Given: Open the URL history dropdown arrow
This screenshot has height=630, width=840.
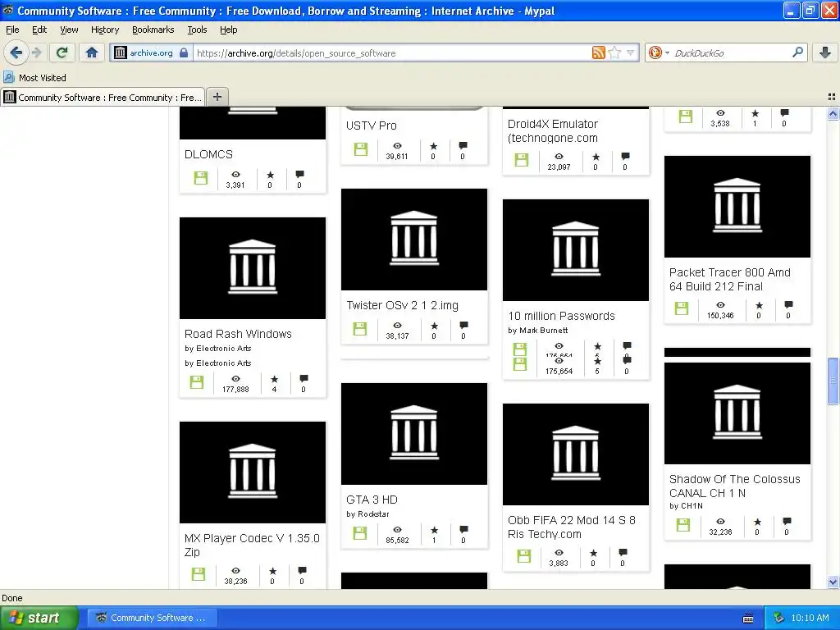Looking at the screenshot, I should point(631,52).
